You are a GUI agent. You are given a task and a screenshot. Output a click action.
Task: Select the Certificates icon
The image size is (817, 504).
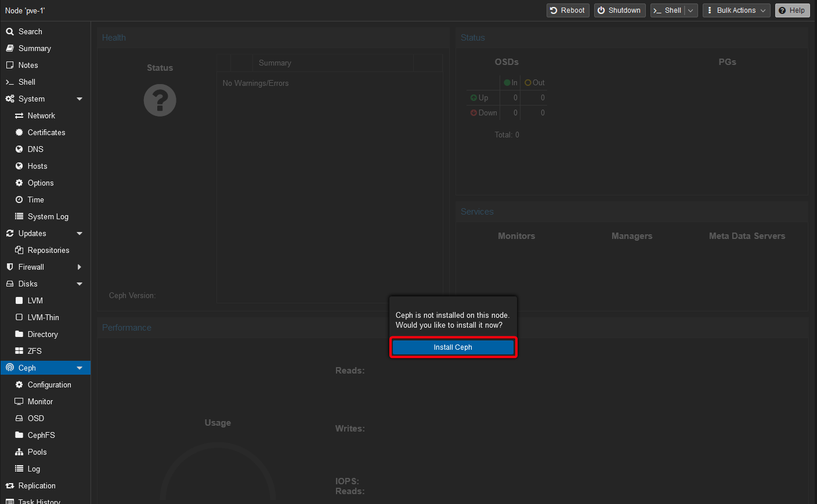pos(19,132)
